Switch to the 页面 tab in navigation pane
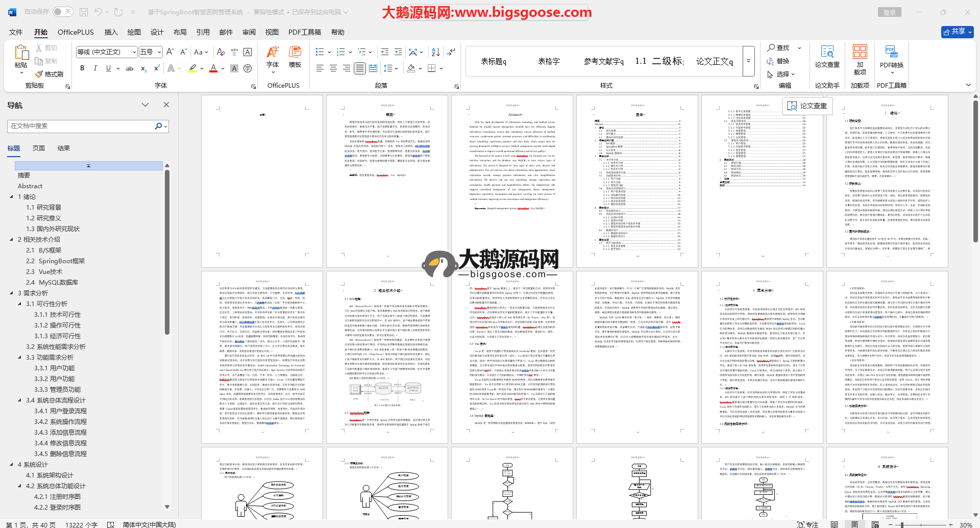The image size is (980, 528). 39,148
